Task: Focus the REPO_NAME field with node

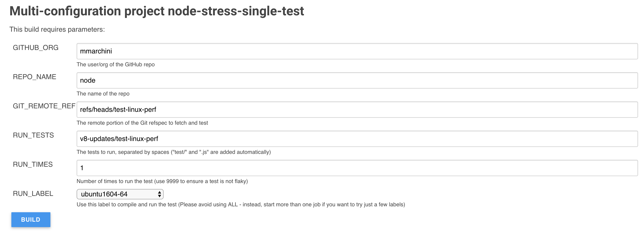Action: coord(357,80)
